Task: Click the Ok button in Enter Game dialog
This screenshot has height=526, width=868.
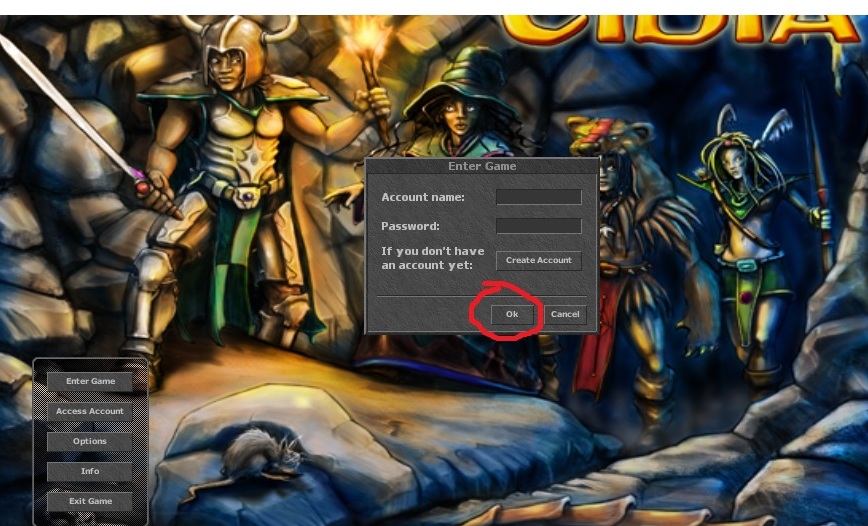Action: coord(512,314)
